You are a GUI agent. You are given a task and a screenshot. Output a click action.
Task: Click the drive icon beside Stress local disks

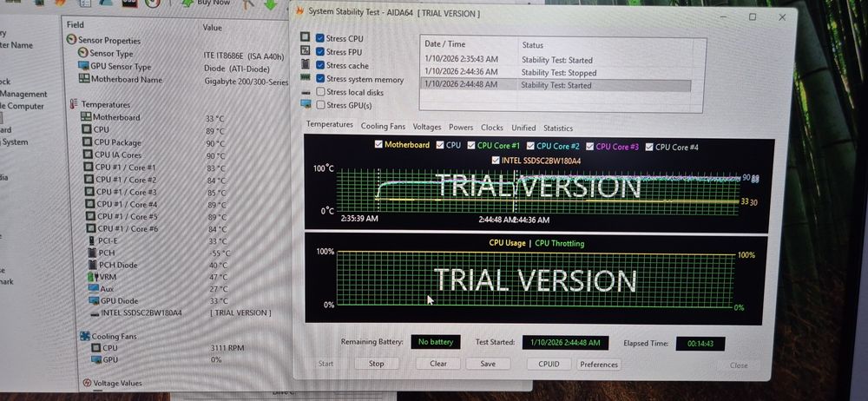click(306, 91)
